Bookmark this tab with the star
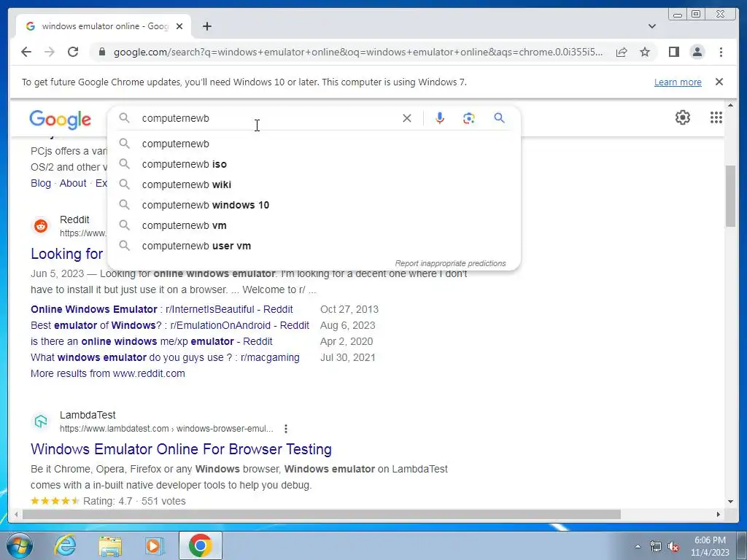 pos(645,52)
